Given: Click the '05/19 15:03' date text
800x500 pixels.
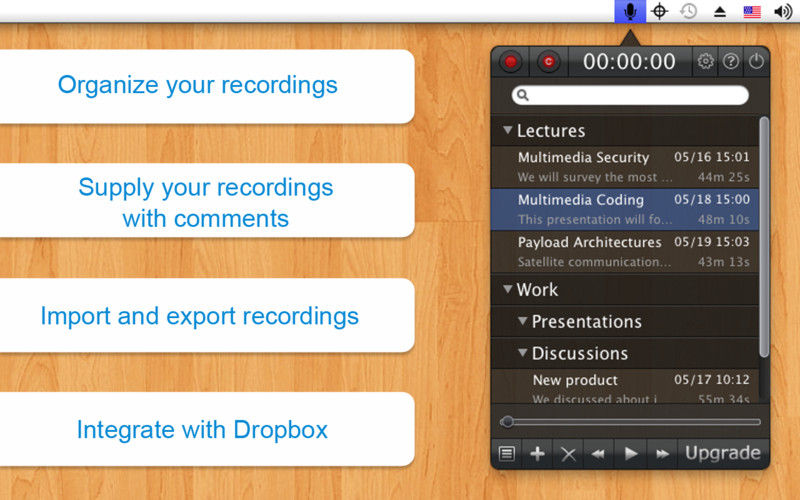Looking at the screenshot, I should [712, 242].
